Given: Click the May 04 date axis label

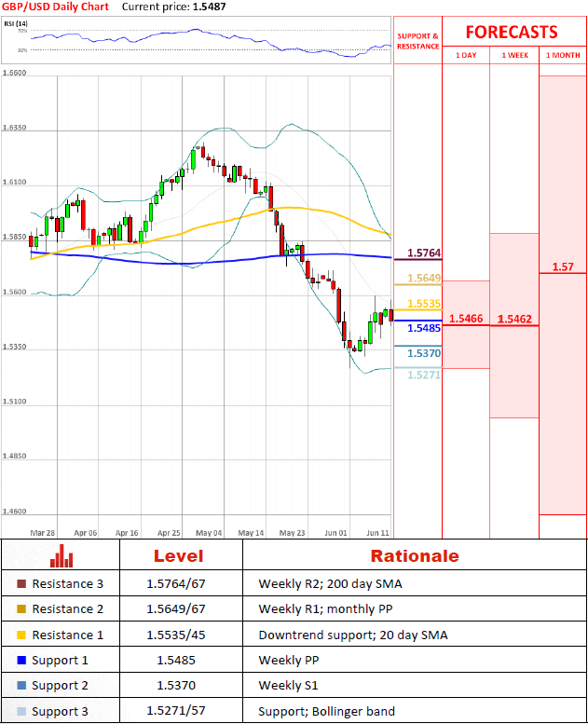Looking at the screenshot, I should click(x=209, y=533).
